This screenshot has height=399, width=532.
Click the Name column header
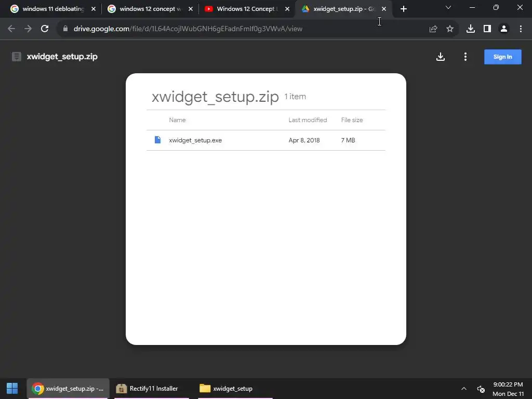click(x=177, y=120)
